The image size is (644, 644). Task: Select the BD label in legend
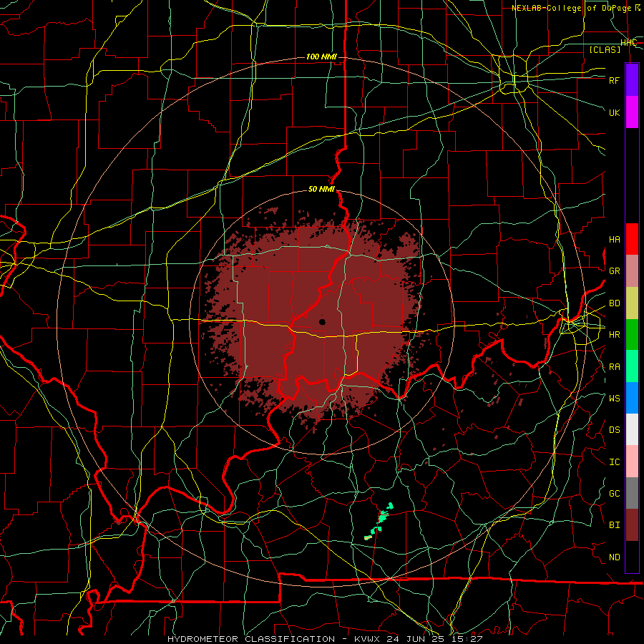(x=614, y=303)
